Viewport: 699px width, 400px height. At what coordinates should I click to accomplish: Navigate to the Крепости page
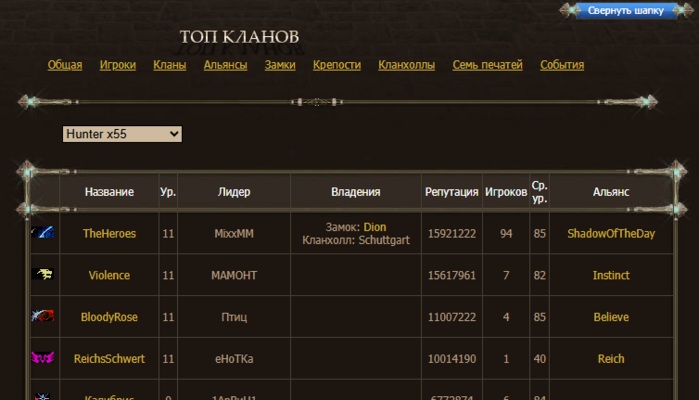pyautogui.click(x=337, y=65)
